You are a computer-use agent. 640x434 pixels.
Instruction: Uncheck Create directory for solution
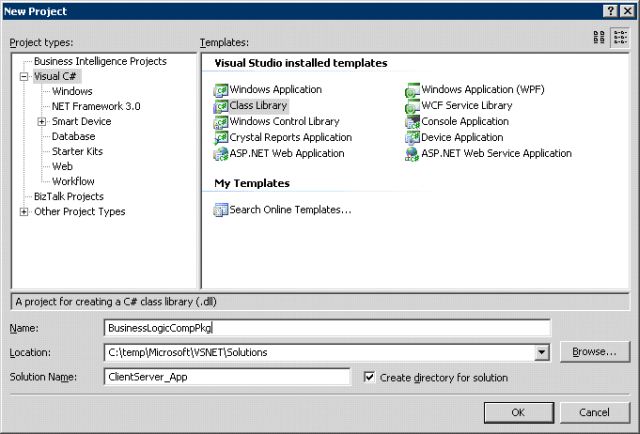point(370,378)
